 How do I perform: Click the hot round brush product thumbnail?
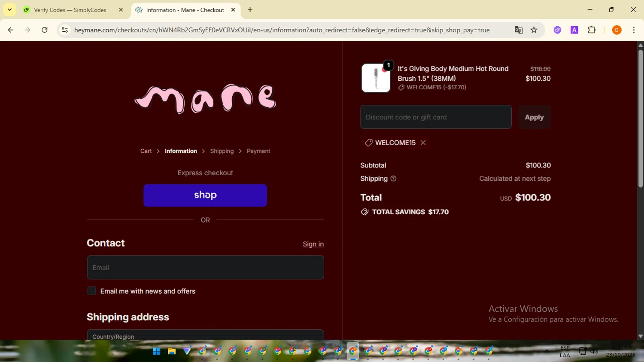coord(376,78)
